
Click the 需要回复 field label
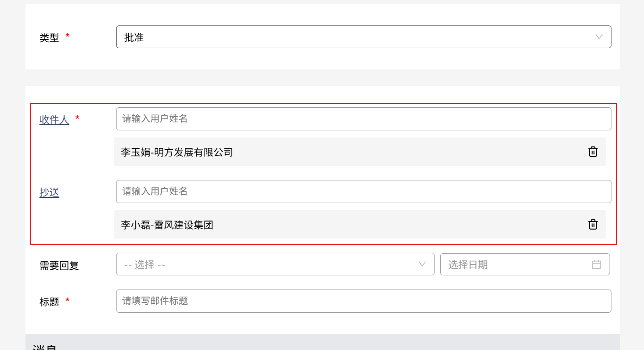click(59, 265)
